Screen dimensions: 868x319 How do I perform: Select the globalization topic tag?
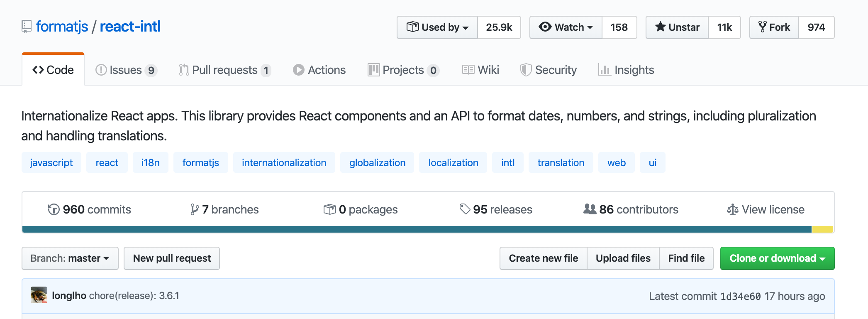[x=377, y=162]
